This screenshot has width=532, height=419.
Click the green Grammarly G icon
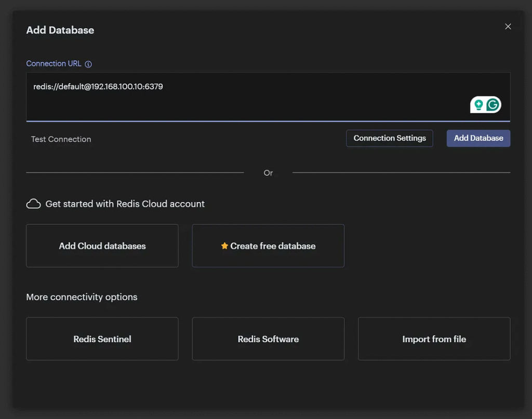493,105
